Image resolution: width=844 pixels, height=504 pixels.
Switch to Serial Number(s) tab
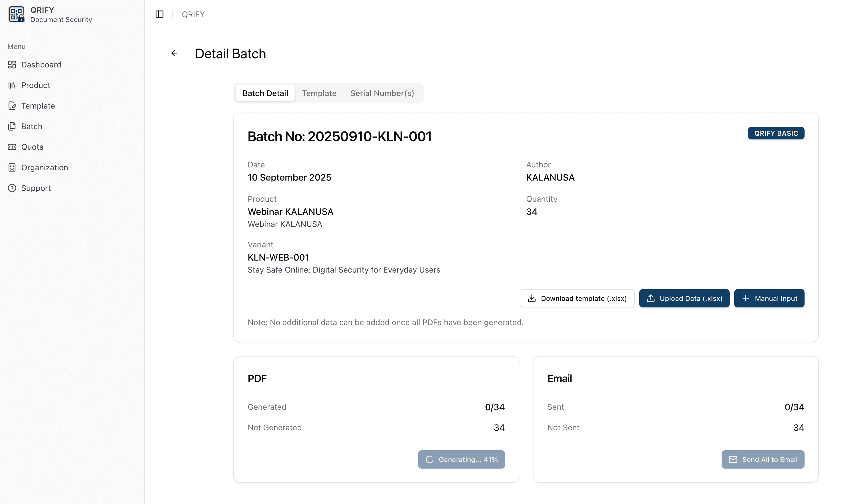pyautogui.click(x=382, y=93)
